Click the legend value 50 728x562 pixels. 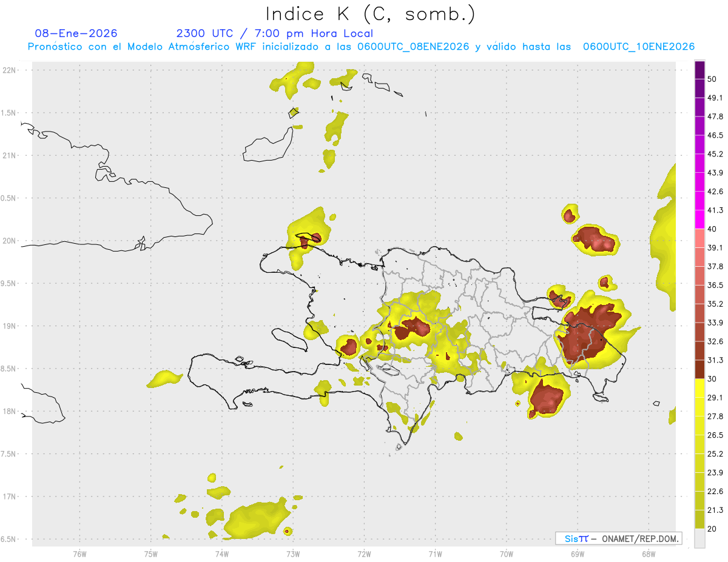click(x=712, y=79)
